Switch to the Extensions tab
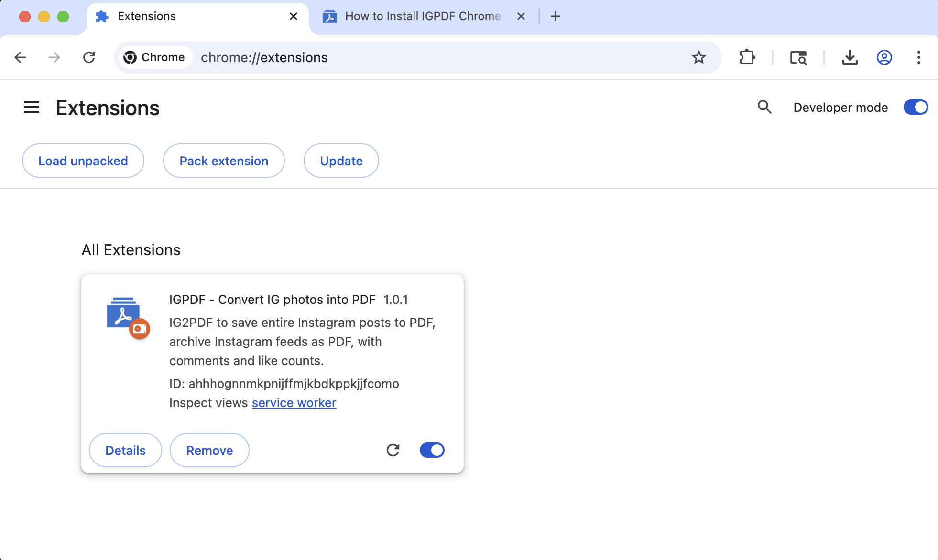 (x=197, y=17)
